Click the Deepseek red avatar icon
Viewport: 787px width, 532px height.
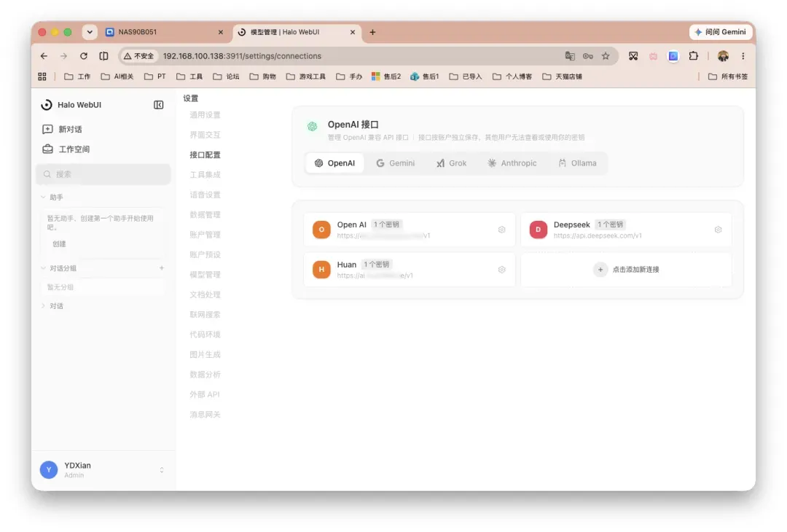(x=538, y=230)
